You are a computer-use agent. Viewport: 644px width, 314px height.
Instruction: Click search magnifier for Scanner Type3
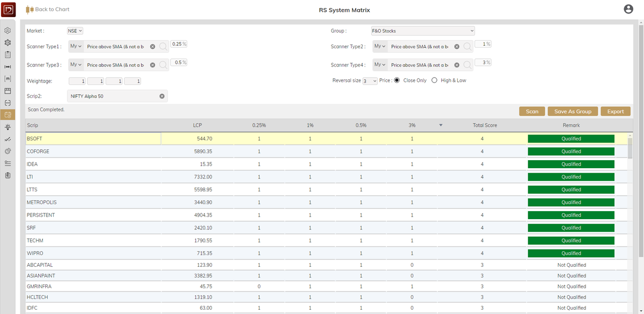point(163,65)
